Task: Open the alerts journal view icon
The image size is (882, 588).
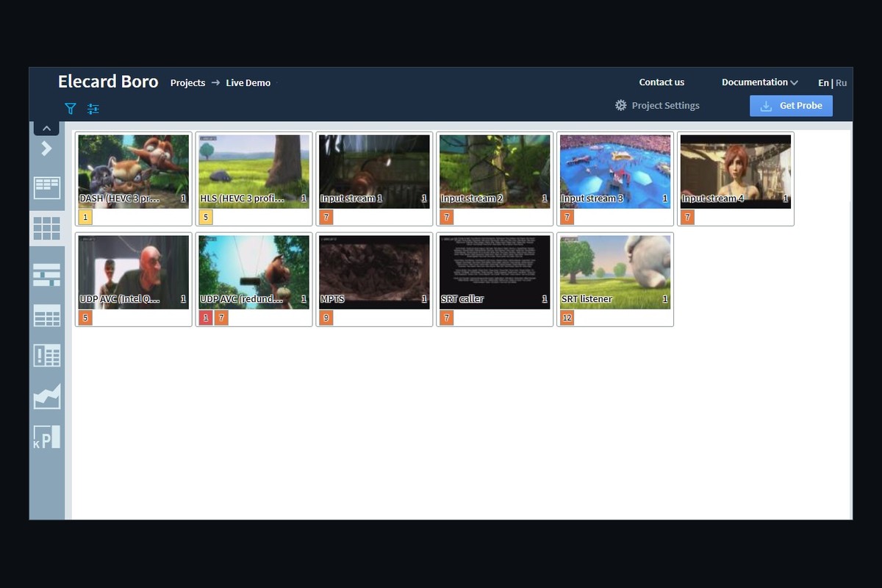Action: [47, 356]
